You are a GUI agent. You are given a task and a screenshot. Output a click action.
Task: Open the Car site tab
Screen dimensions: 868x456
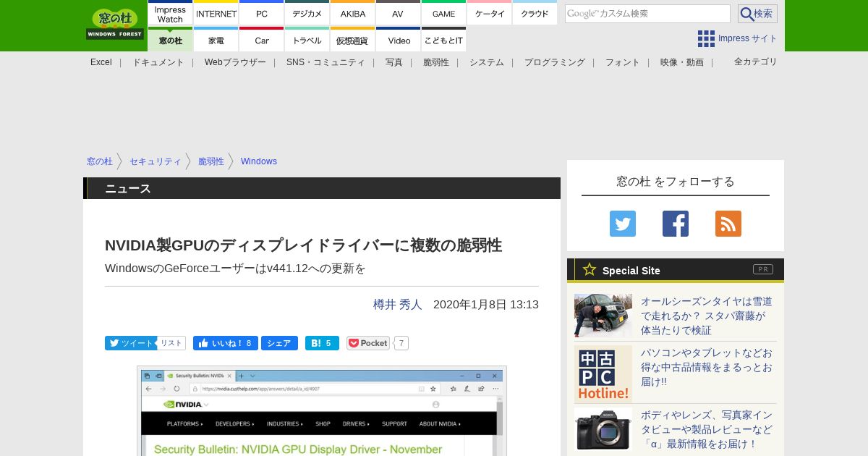pyautogui.click(x=262, y=40)
